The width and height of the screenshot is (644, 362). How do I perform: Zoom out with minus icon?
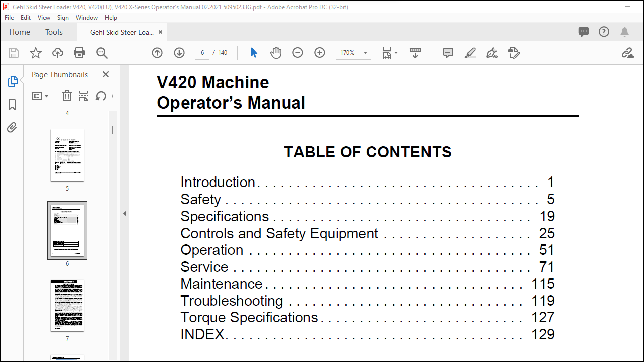tap(298, 53)
